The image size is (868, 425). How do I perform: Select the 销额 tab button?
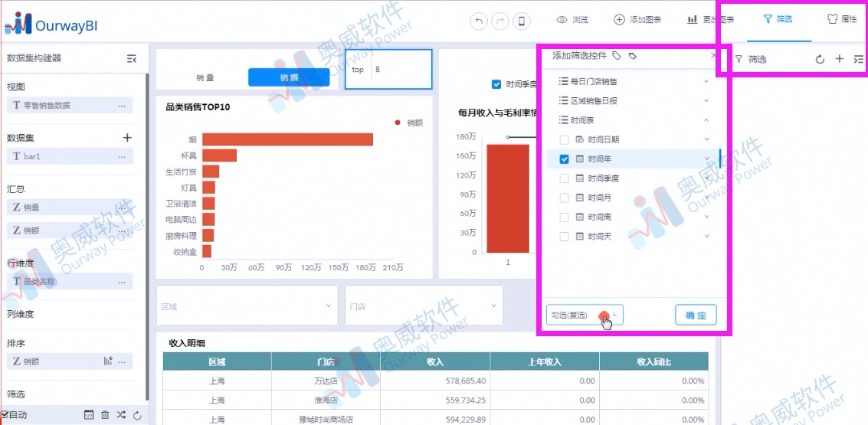click(289, 77)
